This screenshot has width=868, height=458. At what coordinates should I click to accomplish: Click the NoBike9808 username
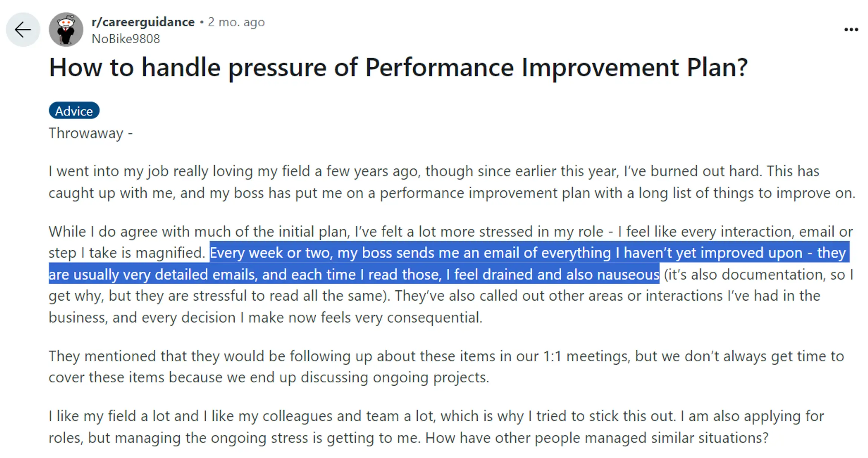pyautogui.click(x=126, y=38)
